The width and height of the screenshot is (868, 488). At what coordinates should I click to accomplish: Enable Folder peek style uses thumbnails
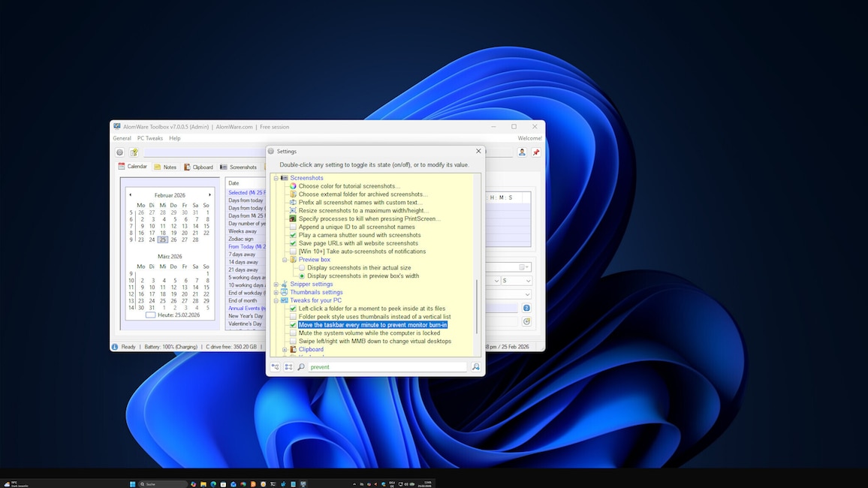(x=293, y=317)
